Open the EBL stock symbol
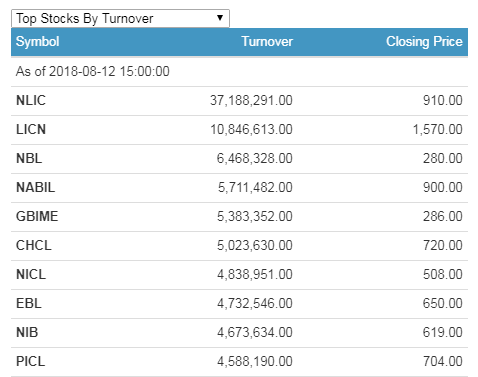The image size is (478, 377). point(29,303)
